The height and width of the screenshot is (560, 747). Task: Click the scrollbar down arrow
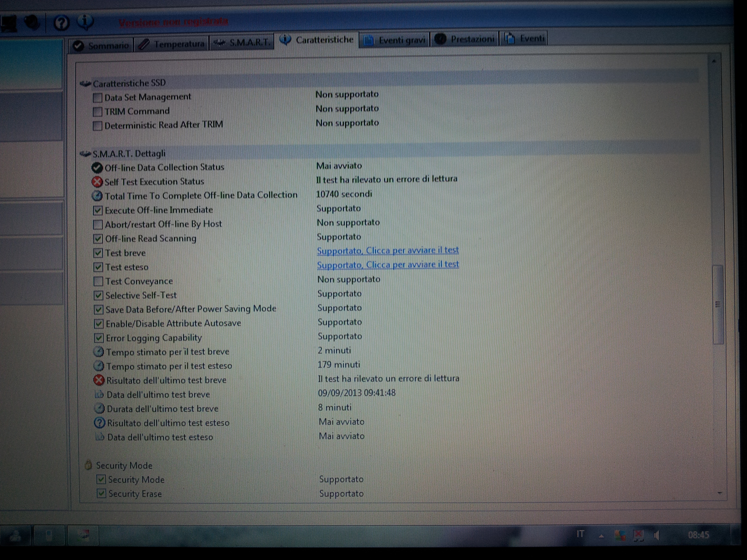point(719,493)
